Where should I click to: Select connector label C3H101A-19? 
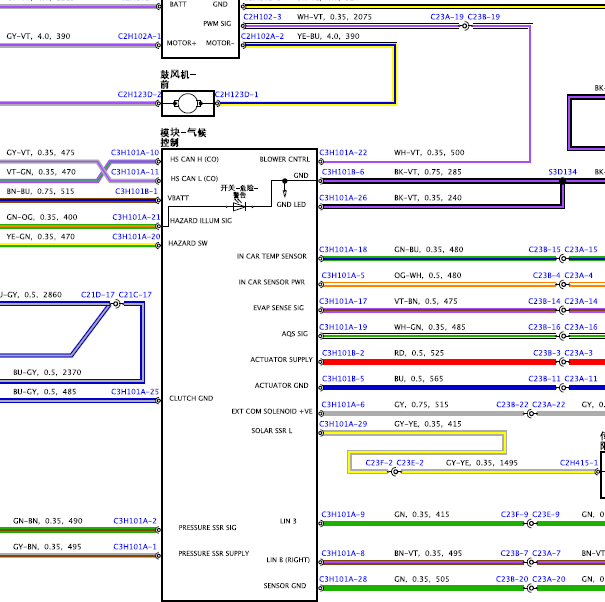[x=343, y=327]
